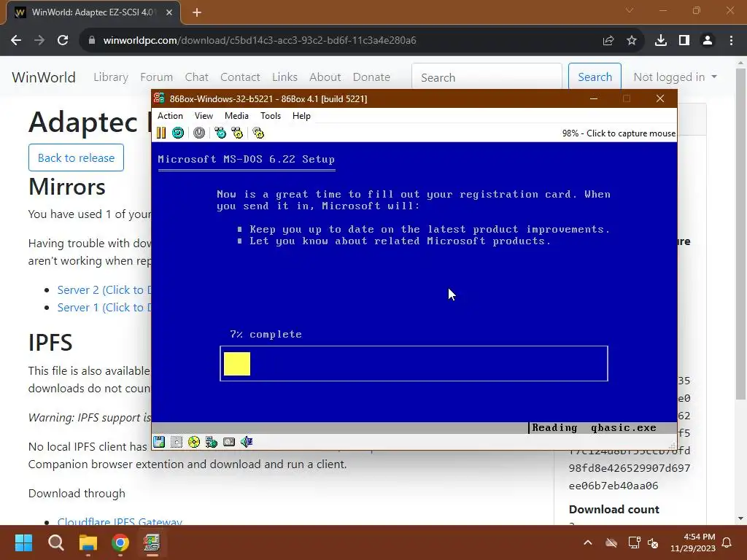Click the browser page vertical scrollbar
747x560 pixels.
[x=741, y=233]
